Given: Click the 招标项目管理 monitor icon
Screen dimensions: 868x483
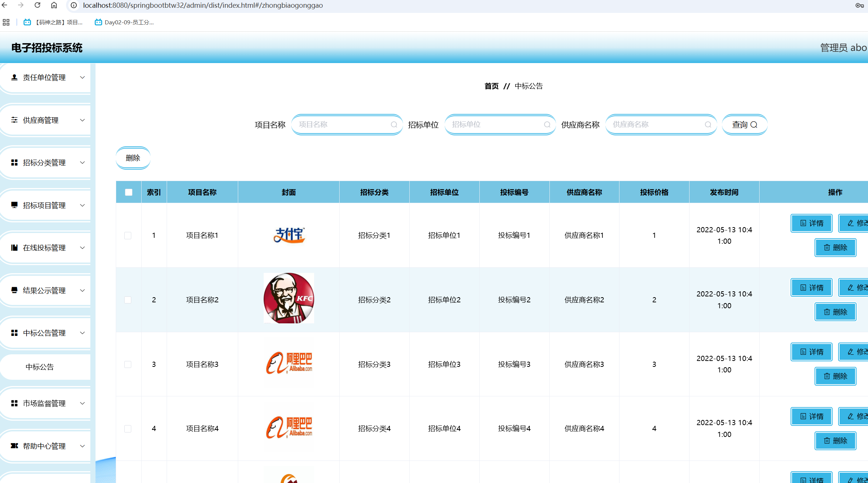Looking at the screenshot, I should click(x=14, y=205).
